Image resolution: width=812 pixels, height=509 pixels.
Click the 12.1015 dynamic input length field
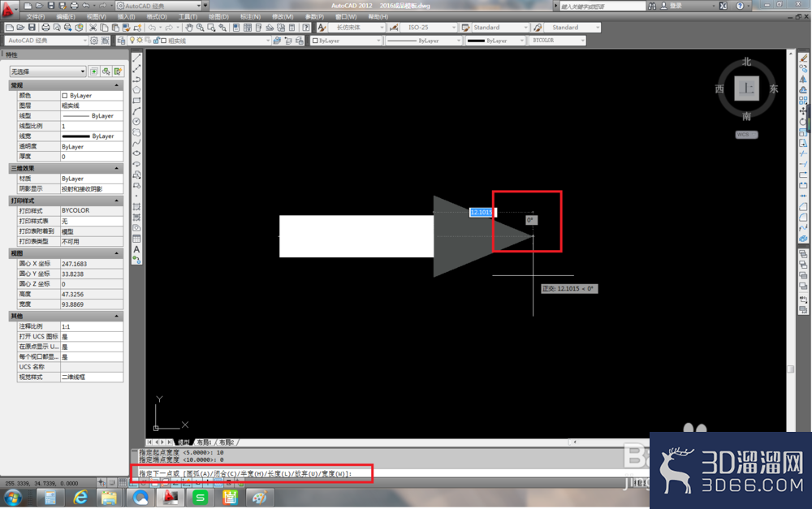[x=482, y=213]
